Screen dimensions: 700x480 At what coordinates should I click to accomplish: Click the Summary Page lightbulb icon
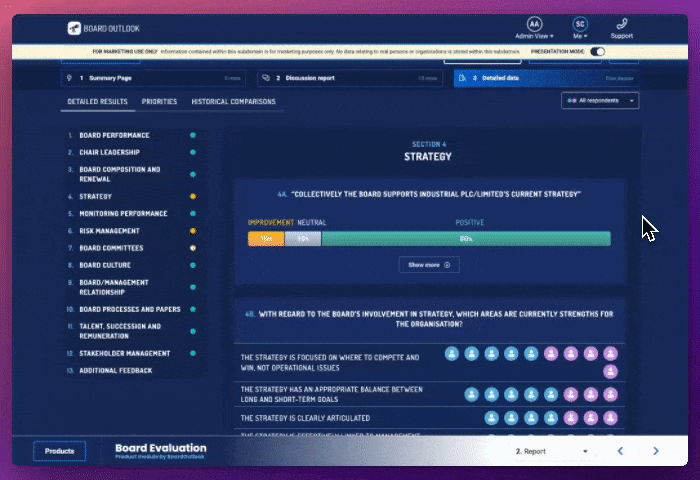pos(68,77)
